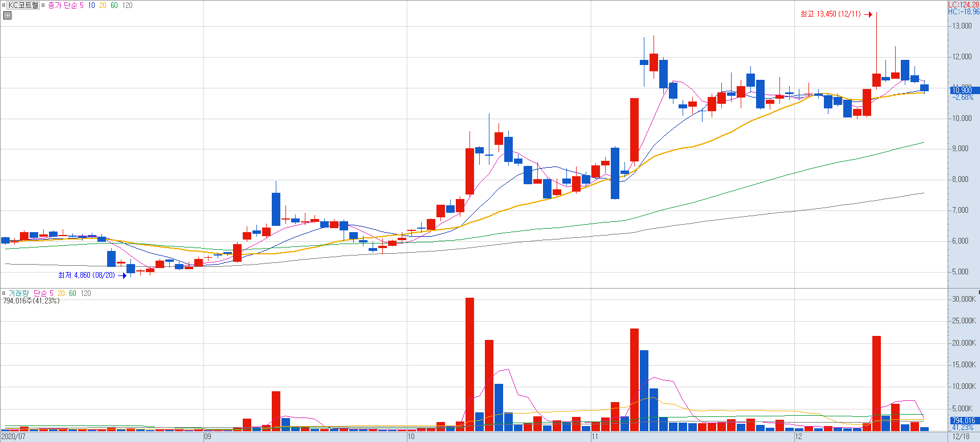Image resolution: width=980 pixels, height=442 pixels.
Task: Click the 7,000 price axis label
Action: (x=960, y=210)
